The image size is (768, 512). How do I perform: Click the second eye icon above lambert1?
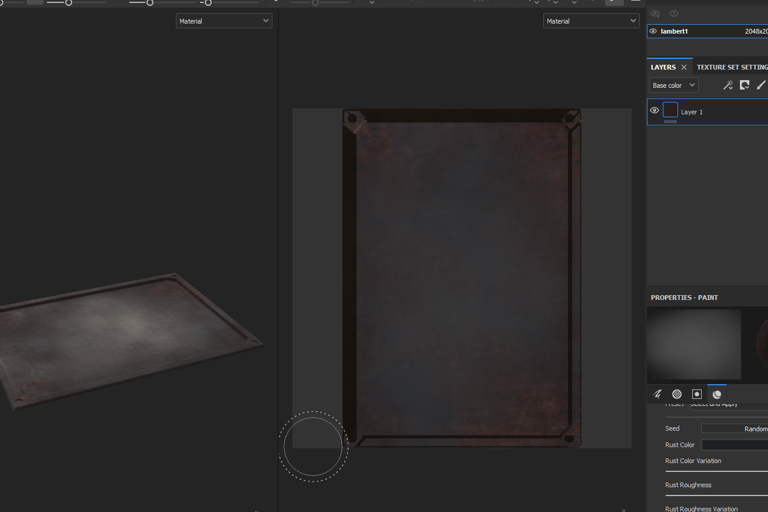(674, 14)
